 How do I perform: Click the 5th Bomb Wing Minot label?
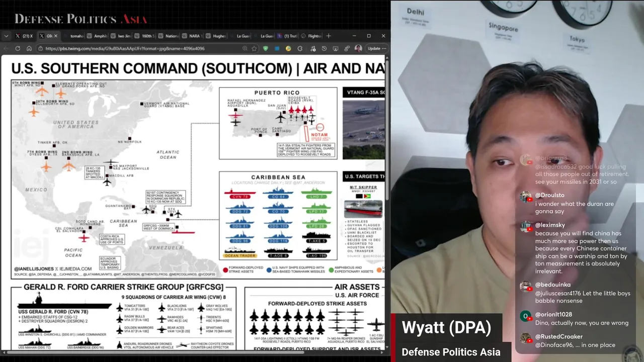(26, 84)
